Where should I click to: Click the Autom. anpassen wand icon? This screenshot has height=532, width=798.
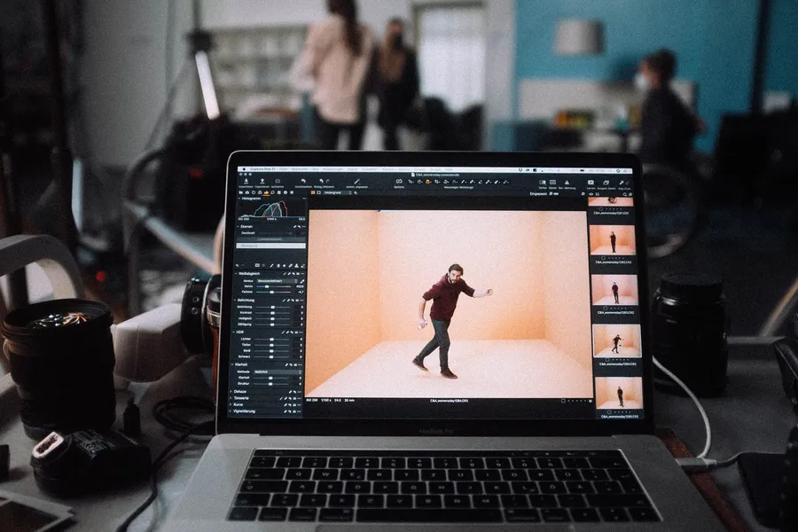click(x=356, y=181)
